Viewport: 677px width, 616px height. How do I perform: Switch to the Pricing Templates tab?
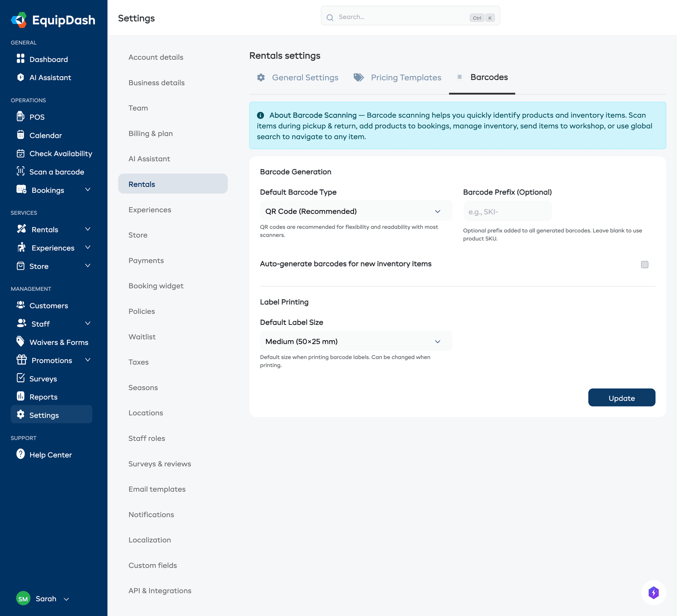click(398, 77)
